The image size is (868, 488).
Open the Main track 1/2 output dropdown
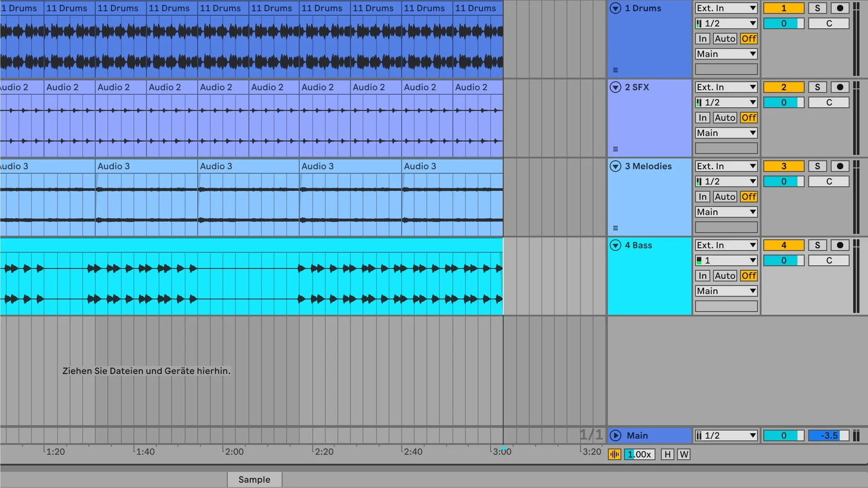726,435
